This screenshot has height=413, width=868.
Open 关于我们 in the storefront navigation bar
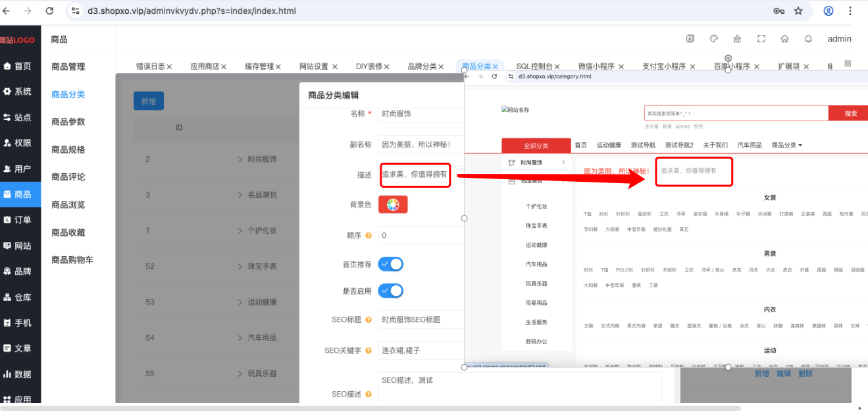tap(715, 146)
